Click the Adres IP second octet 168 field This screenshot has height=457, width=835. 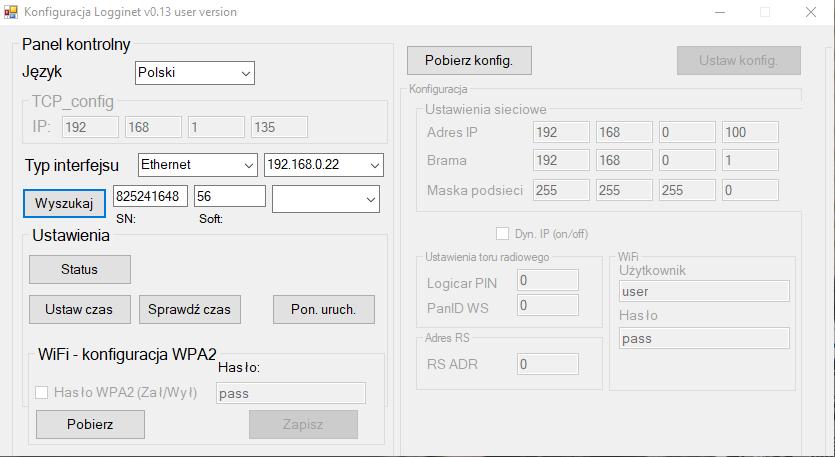624,132
